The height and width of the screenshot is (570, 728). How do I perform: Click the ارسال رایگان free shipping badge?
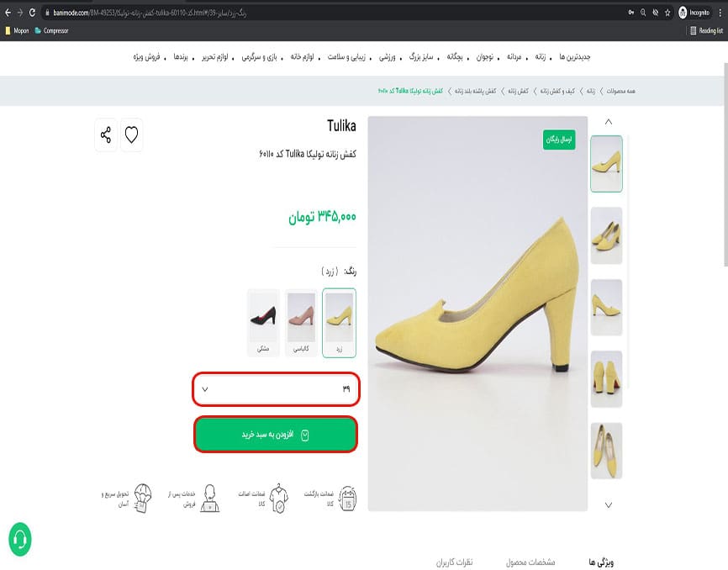[559, 140]
